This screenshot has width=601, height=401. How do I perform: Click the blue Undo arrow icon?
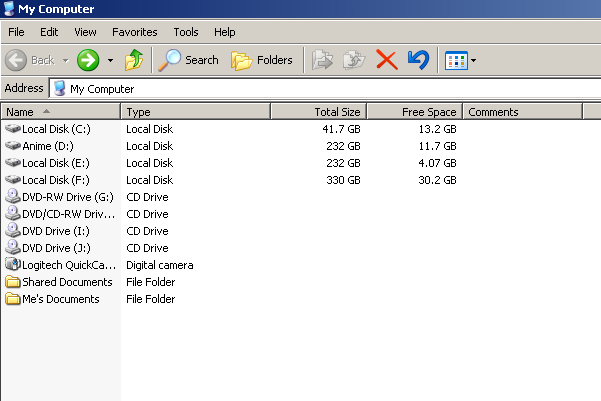point(418,60)
